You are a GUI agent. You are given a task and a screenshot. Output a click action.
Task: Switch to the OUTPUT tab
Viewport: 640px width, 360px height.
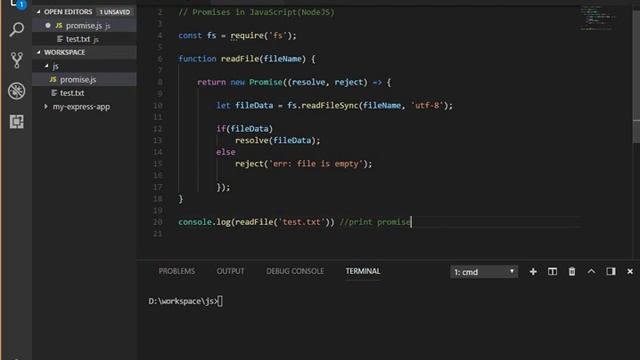coord(230,271)
